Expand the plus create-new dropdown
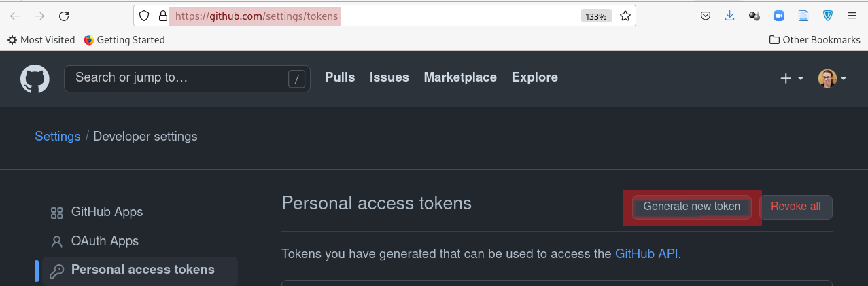This screenshot has width=868, height=286. (792, 79)
